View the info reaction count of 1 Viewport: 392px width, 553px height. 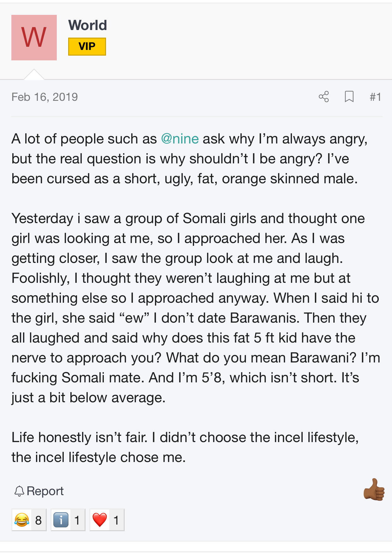[77, 520]
